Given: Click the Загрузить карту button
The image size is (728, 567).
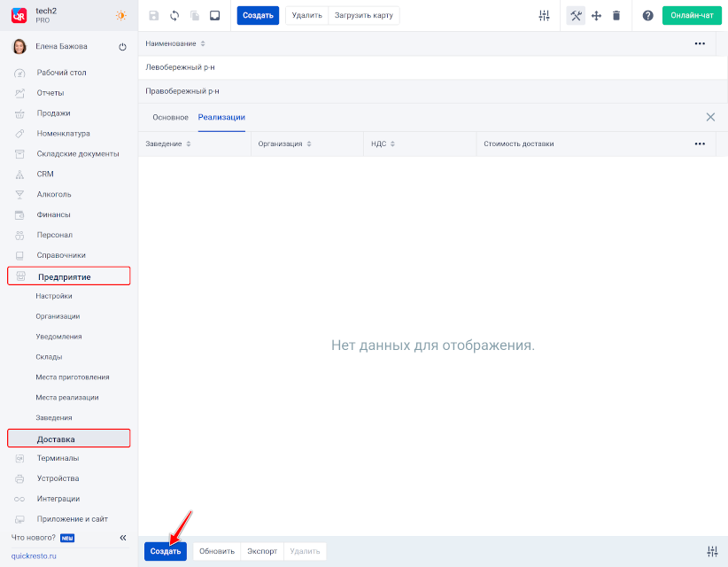Looking at the screenshot, I should pyautogui.click(x=363, y=16).
